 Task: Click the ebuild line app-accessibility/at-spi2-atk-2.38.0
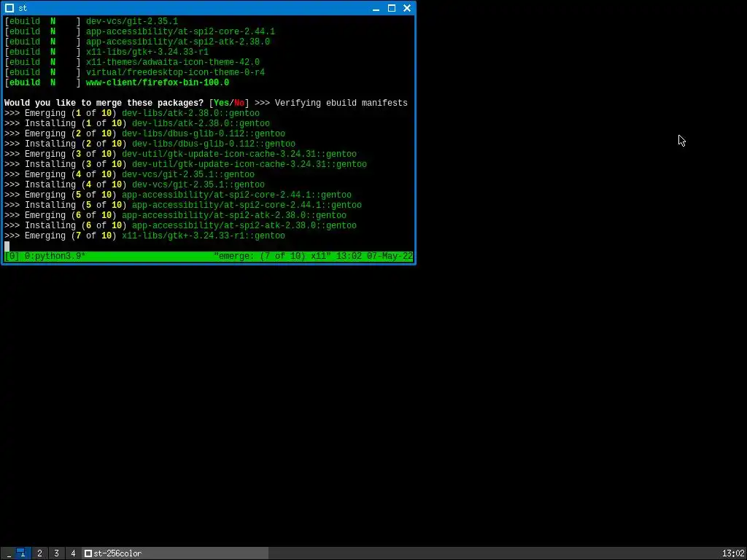click(137, 42)
